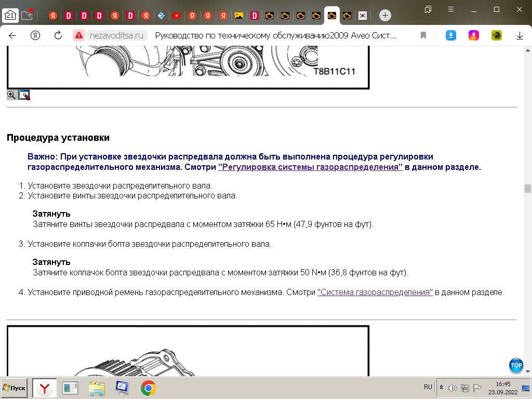Launch Google Chrome from the taskbar
Screen dimensions: 532x399
coord(149,388)
